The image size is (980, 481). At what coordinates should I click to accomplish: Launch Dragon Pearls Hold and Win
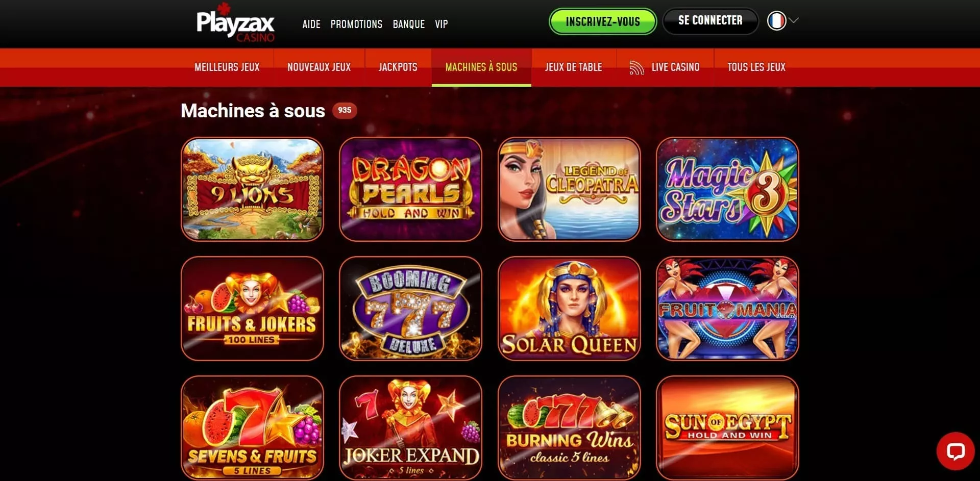point(410,189)
